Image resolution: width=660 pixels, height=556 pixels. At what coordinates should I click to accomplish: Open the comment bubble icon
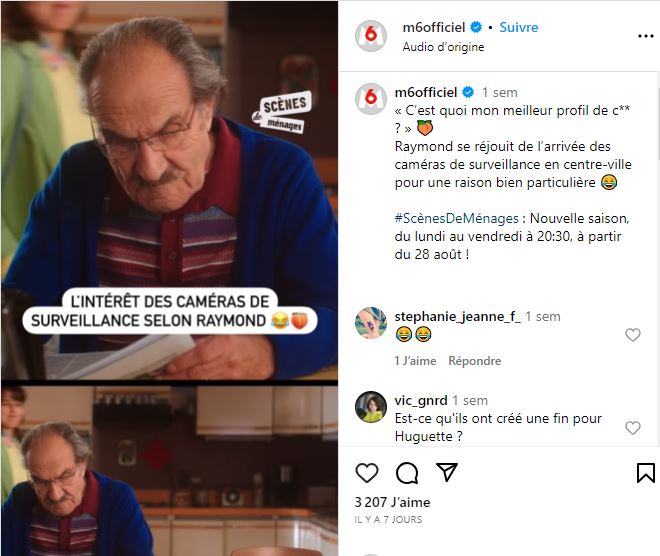coord(407,473)
